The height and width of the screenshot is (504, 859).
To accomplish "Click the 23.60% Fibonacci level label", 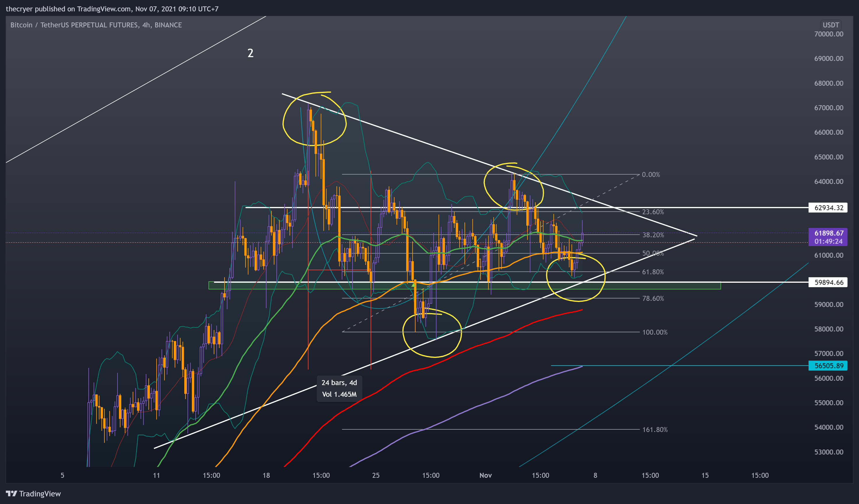I will (653, 212).
